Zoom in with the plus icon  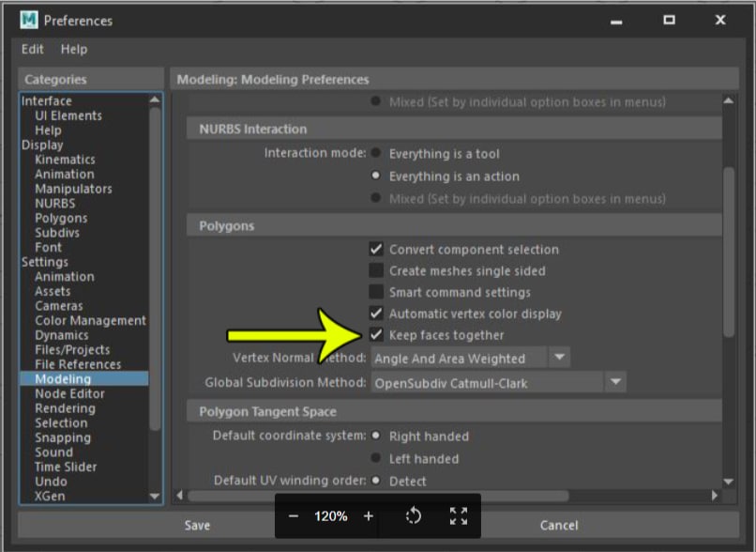(x=369, y=516)
